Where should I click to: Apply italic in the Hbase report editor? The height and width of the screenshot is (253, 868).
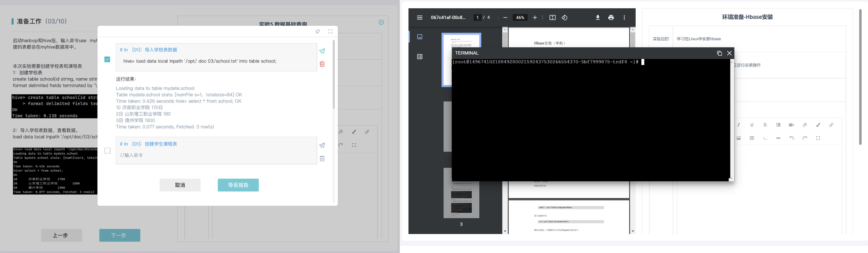click(x=739, y=125)
